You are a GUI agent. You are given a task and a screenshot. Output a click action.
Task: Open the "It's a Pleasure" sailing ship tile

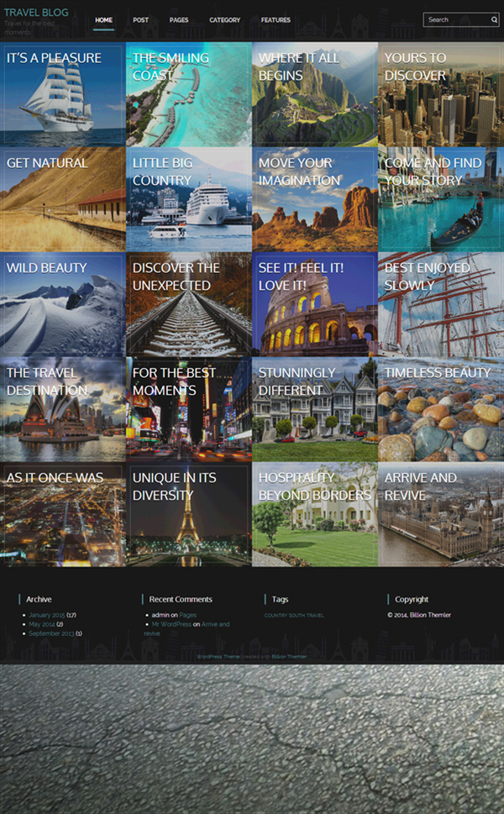(x=63, y=95)
